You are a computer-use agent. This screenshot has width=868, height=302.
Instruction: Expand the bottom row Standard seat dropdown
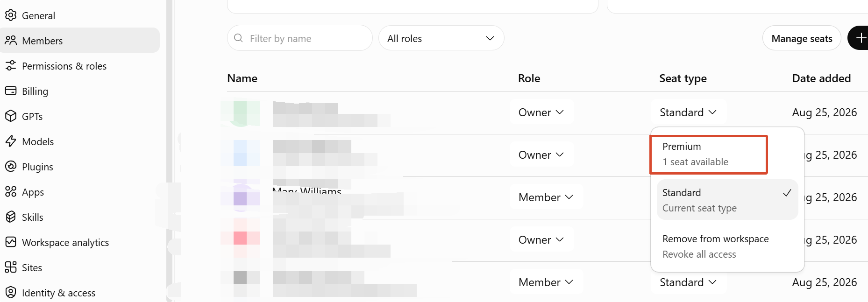pos(688,282)
